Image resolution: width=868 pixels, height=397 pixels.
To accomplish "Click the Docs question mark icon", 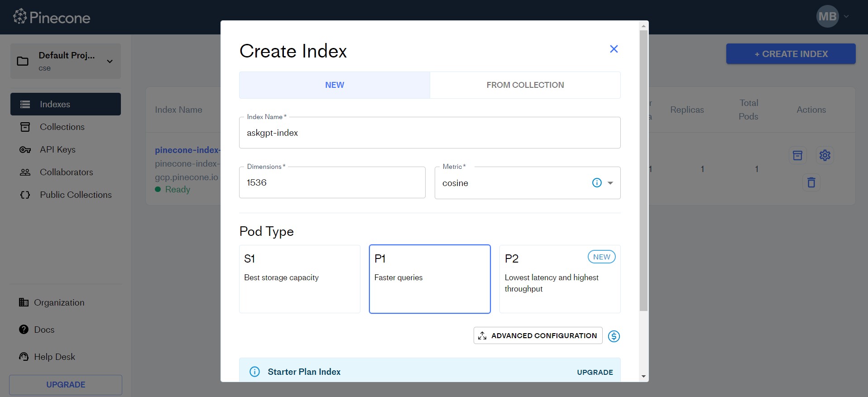I will click(24, 330).
